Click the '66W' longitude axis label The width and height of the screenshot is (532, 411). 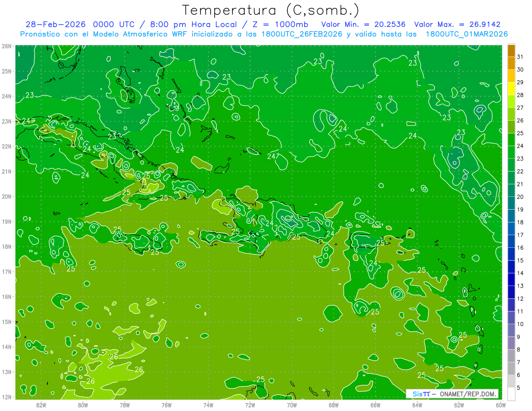click(376, 405)
